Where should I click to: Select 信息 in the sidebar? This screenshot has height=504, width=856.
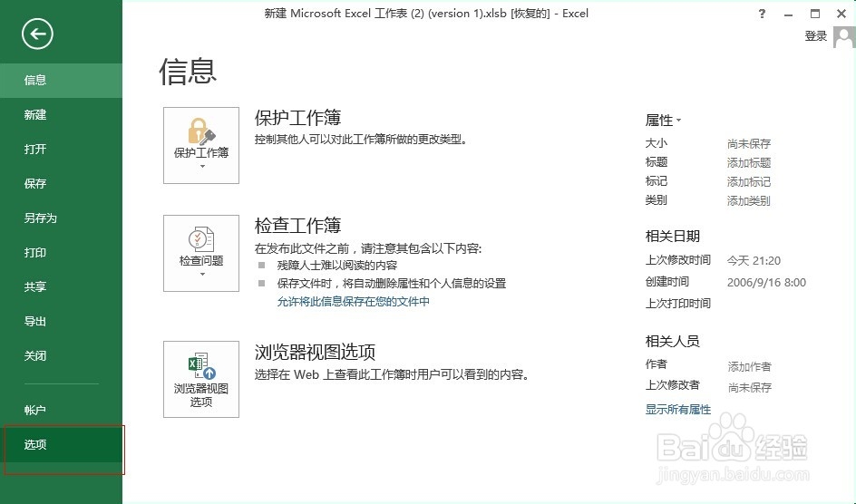tap(61, 80)
